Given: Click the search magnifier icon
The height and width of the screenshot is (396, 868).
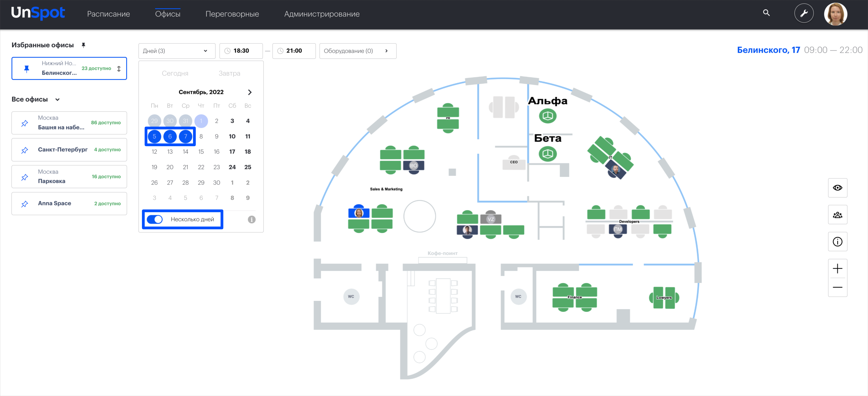Looking at the screenshot, I should 766,13.
